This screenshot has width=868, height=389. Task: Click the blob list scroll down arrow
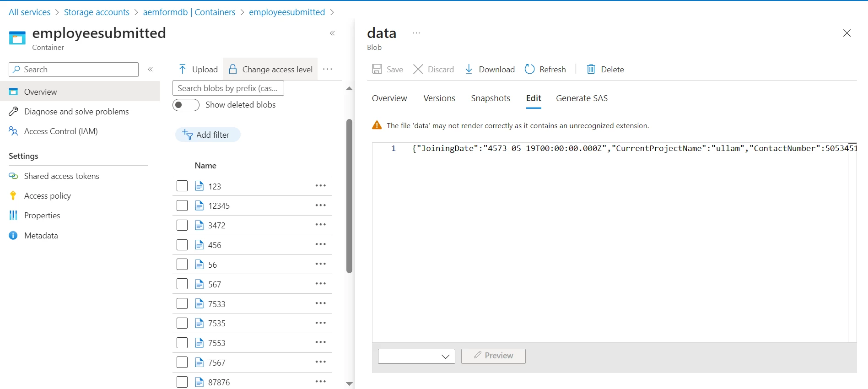(349, 384)
